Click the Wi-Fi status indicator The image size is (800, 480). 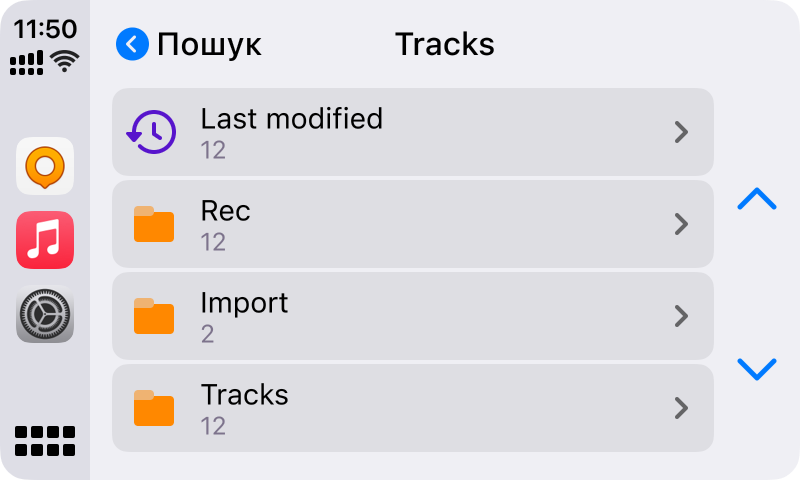click(65, 62)
